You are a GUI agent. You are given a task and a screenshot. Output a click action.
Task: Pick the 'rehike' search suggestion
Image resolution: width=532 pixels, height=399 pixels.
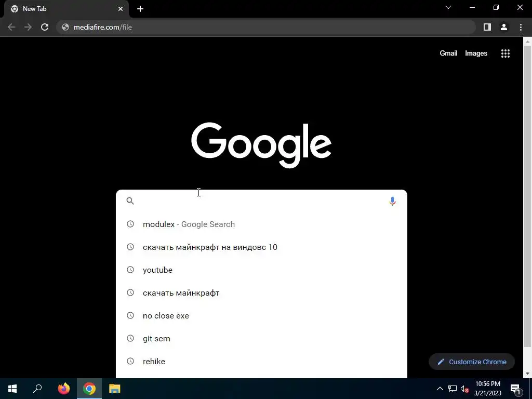[x=261, y=362]
